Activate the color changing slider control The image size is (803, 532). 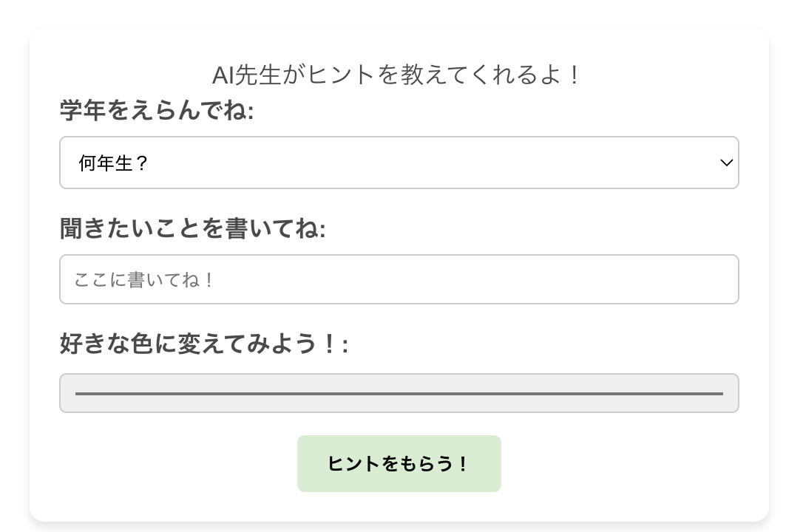pyautogui.click(x=399, y=393)
